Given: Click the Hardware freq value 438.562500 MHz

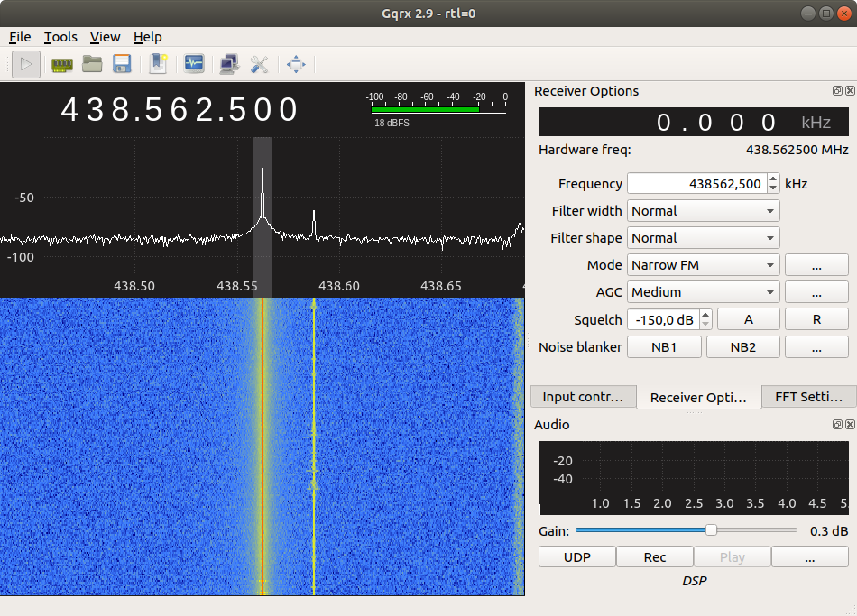Looking at the screenshot, I should pos(797,150).
